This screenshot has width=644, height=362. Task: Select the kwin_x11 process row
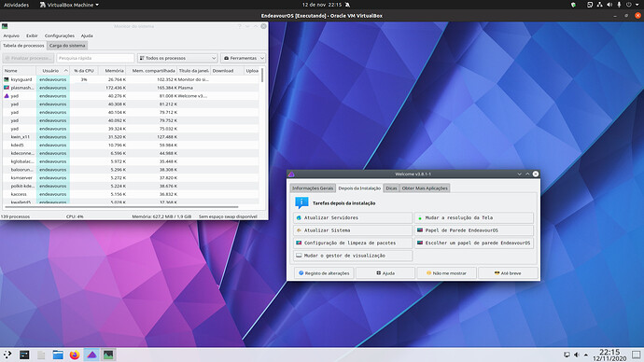click(x=131, y=137)
